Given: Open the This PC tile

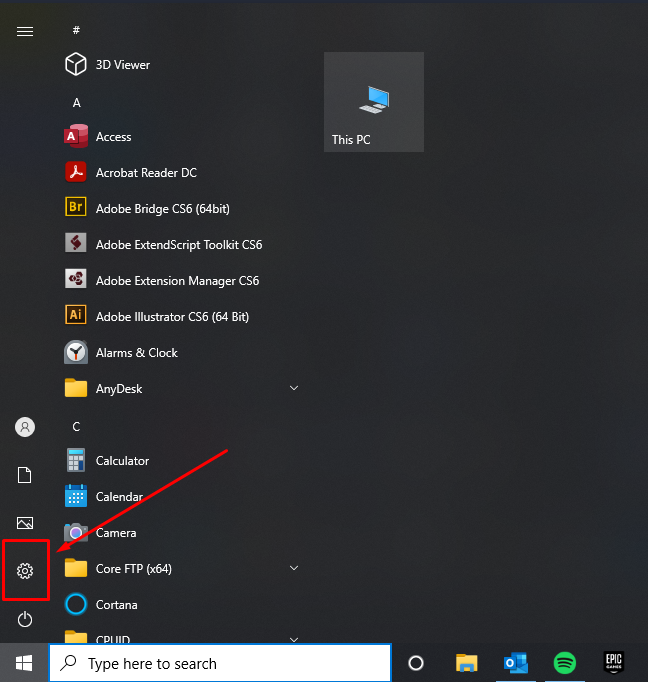Looking at the screenshot, I should click(373, 102).
